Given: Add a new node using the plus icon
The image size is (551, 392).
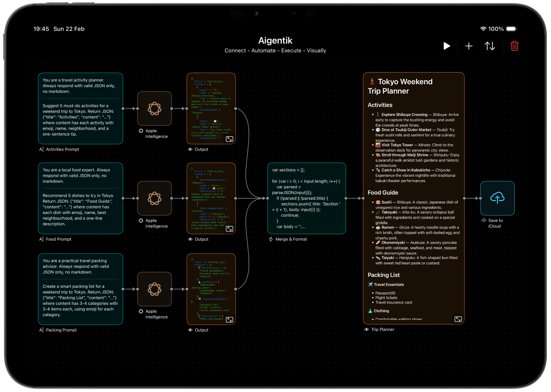Looking at the screenshot, I should point(468,46).
